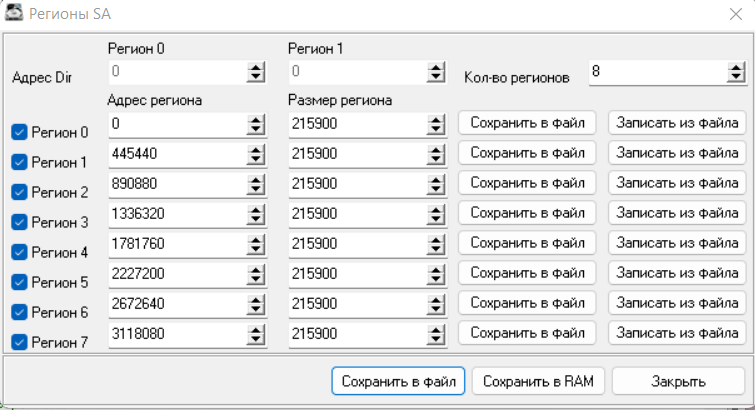Toggle the Регион 4 checkbox
The image size is (755, 410).
coord(19,252)
